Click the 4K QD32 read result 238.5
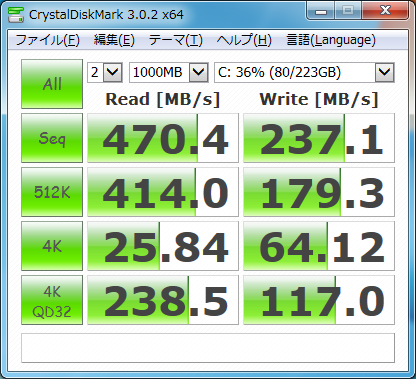This screenshot has width=416, height=379. (x=163, y=300)
